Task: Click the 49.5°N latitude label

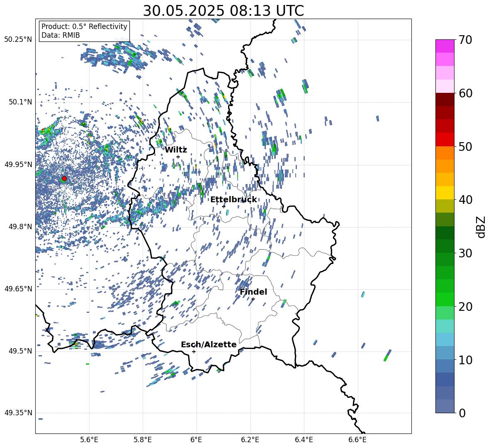Action: 20,351
